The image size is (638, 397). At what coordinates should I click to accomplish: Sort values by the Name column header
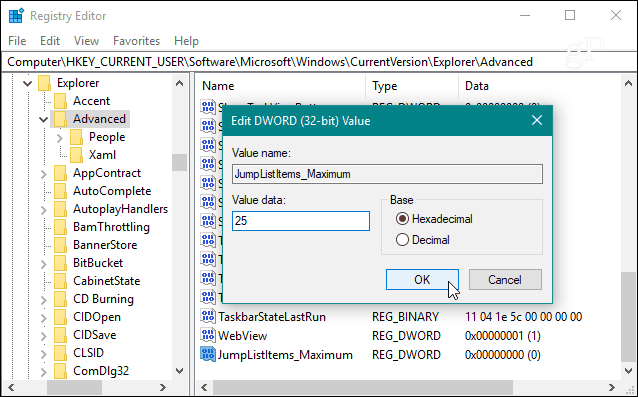[x=281, y=86]
